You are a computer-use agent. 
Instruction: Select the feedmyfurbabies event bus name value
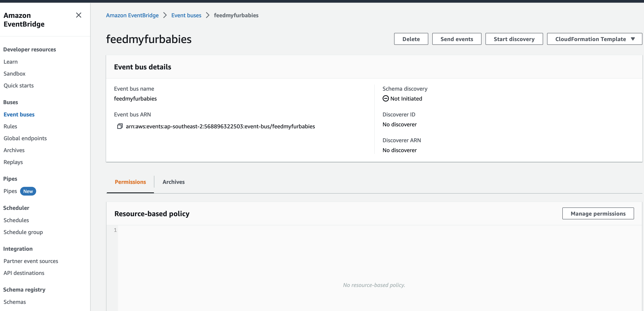point(135,99)
